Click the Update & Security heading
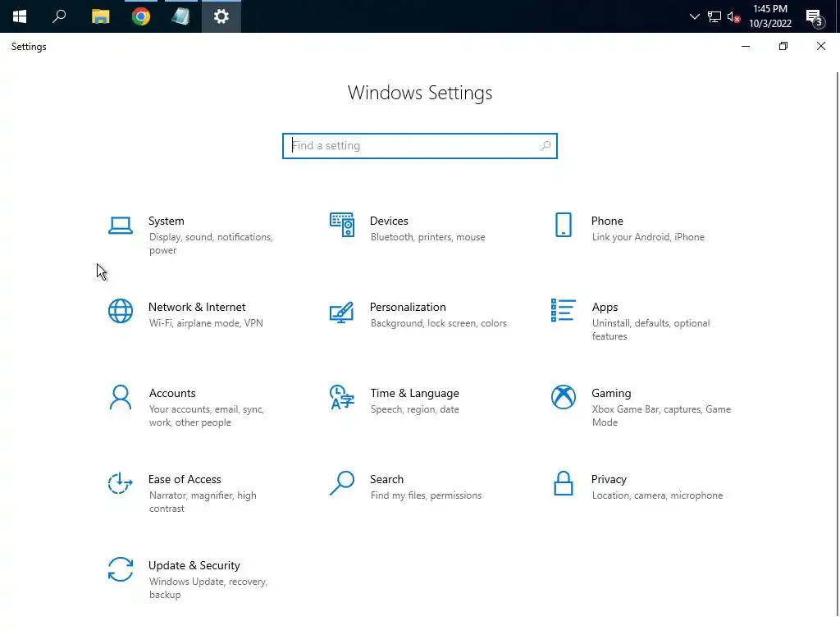 194,566
